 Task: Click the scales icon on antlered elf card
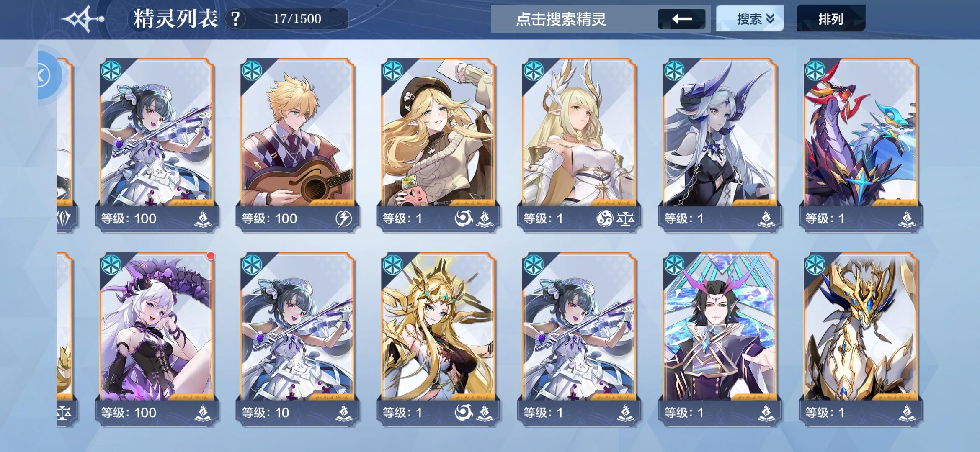point(626,218)
